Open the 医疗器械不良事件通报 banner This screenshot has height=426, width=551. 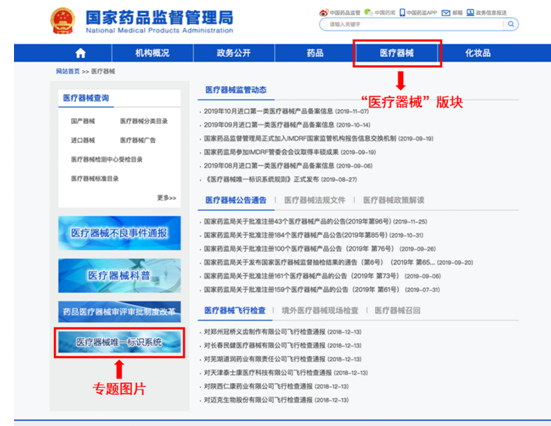click(x=119, y=233)
